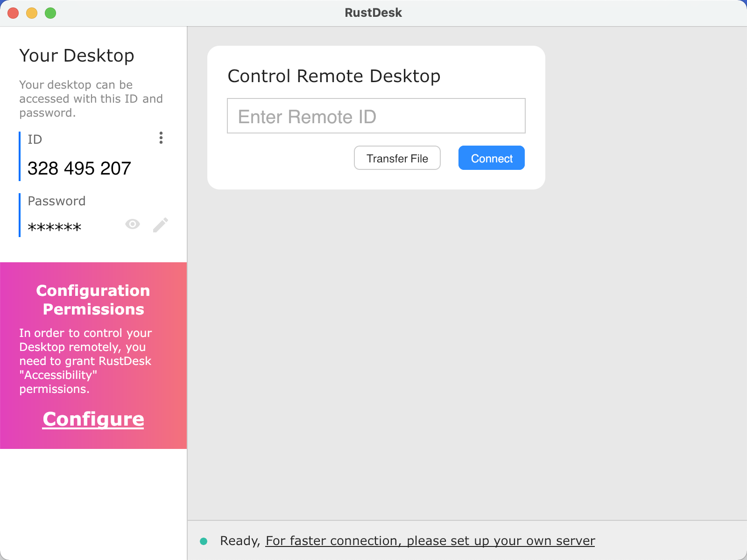The image size is (747, 560).
Task: Select your ID number 328 495 207
Action: click(79, 168)
